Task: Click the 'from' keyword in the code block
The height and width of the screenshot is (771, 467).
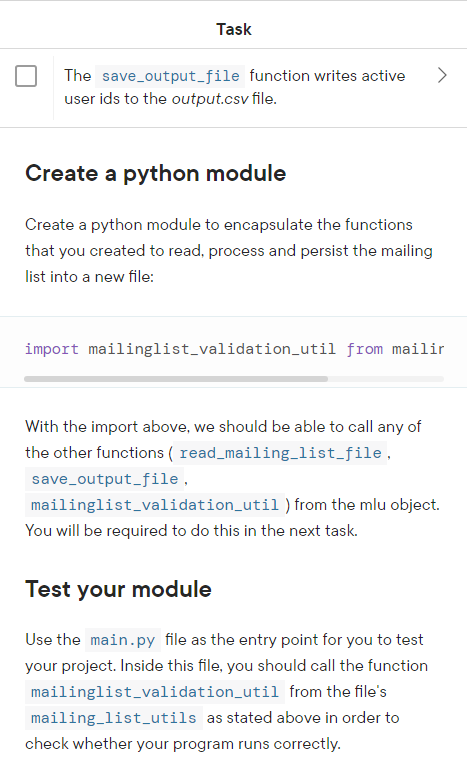Action: (364, 349)
